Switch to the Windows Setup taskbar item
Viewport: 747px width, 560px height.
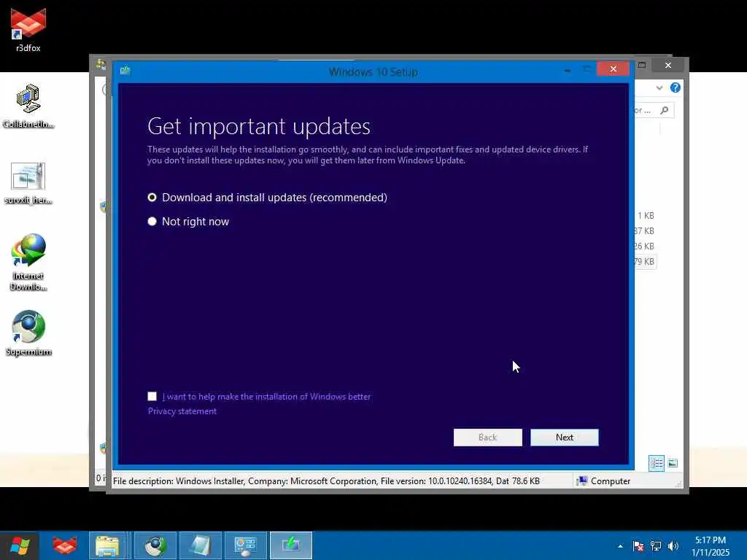(x=290, y=545)
